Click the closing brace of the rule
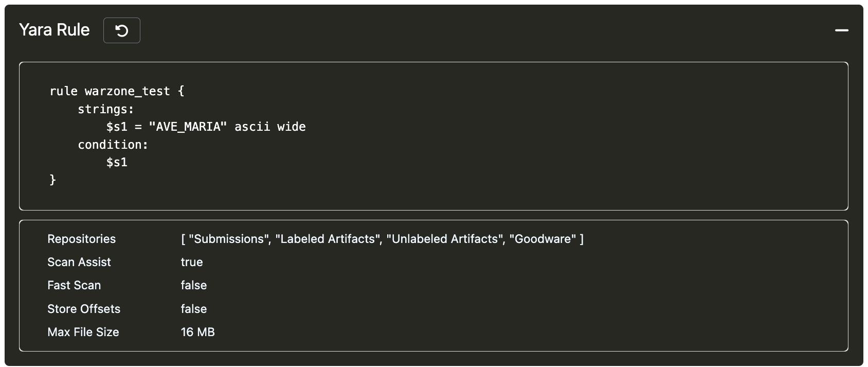 tap(52, 180)
